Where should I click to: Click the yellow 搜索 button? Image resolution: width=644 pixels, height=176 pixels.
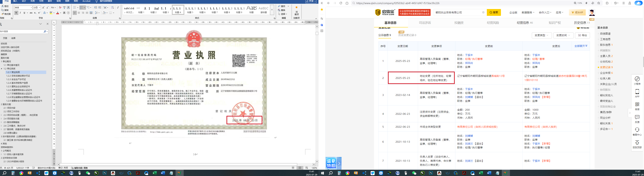click(x=494, y=12)
